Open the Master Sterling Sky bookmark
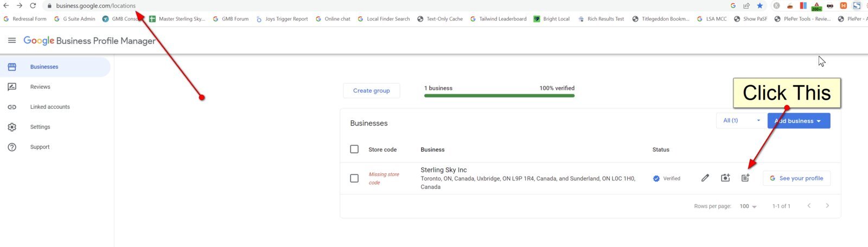Viewport: 868px width, 247px height. pos(177,19)
